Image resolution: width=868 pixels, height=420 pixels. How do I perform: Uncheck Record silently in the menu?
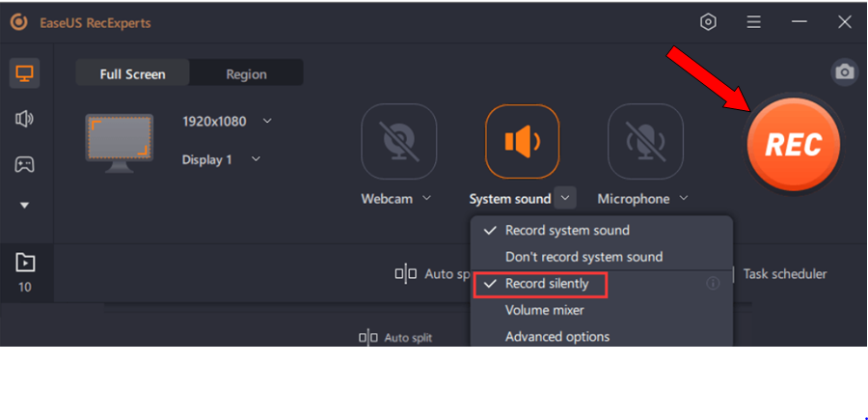(x=546, y=284)
